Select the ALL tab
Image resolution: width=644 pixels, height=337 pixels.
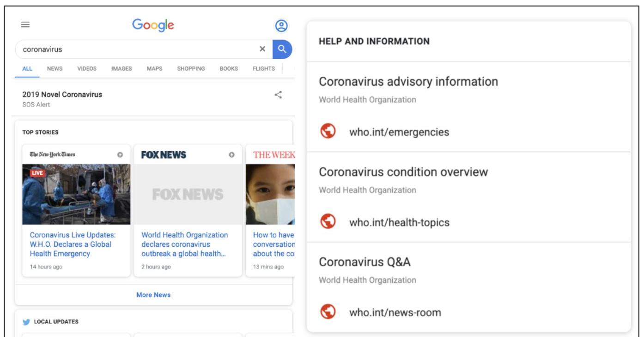click(27, 68)
